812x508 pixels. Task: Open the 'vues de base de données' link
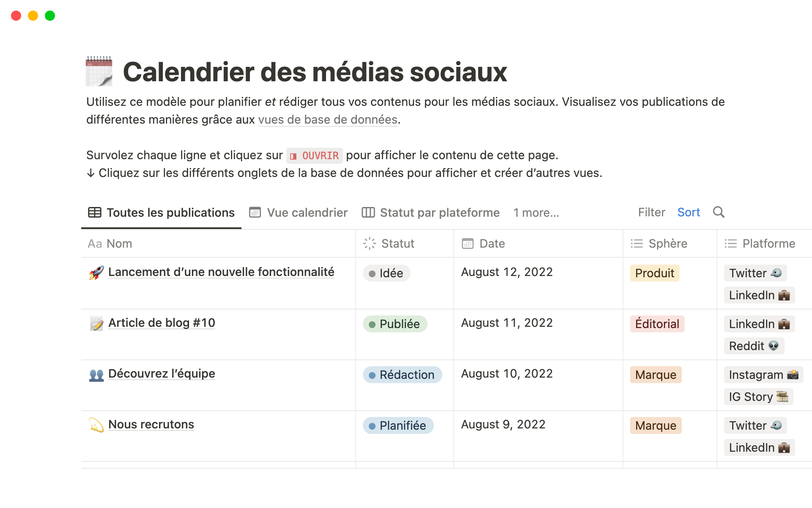coord(327,120)
